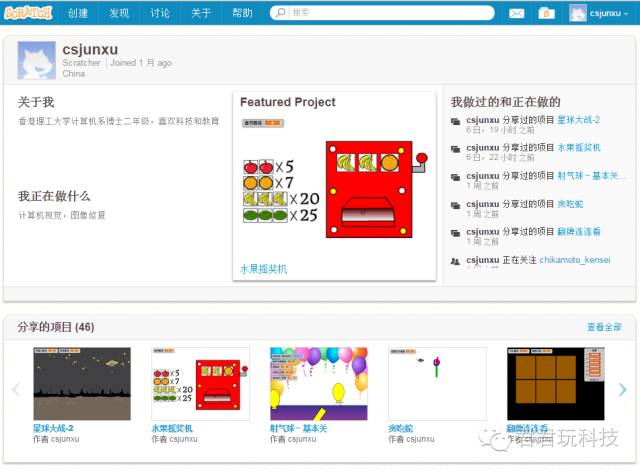640x470 pixels.
Task: Click the 我正在做什么 heading
Action: pos(54,196)
